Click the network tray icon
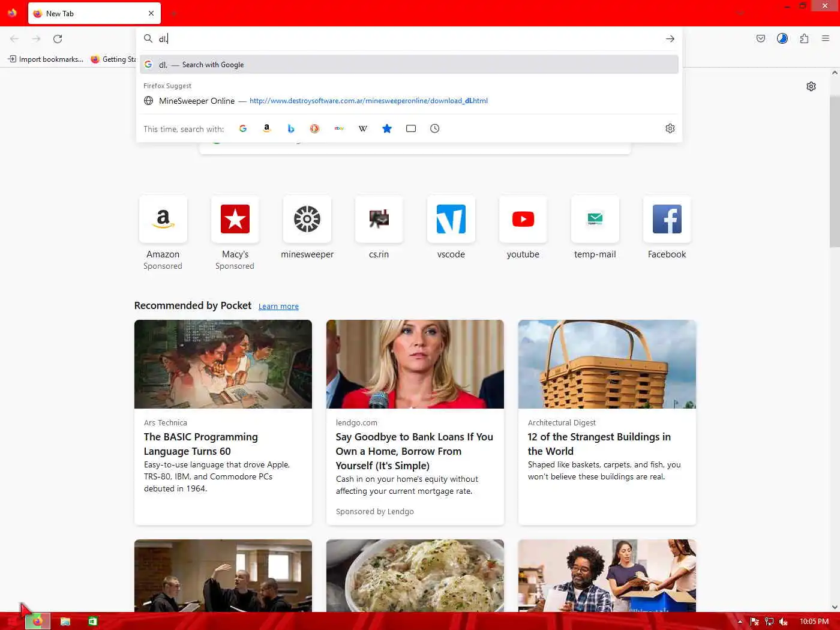This screenshot has height=630, width=840. click(x=769, y=622)
